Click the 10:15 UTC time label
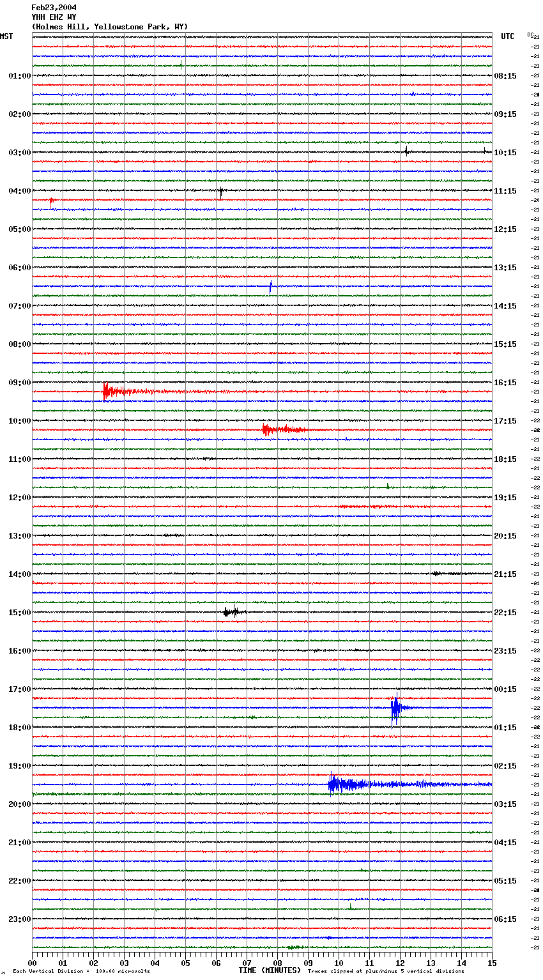The image size is (543, 980). click(505, 153)
